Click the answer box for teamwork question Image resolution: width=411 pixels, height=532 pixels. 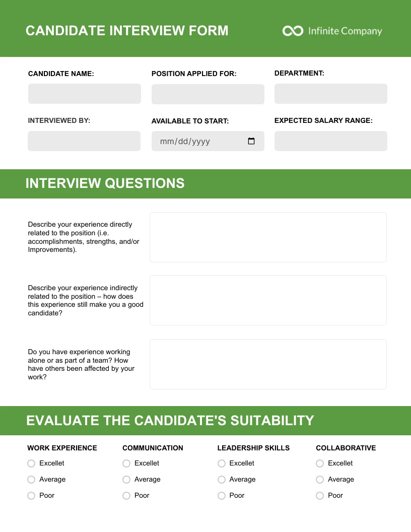click(268, 364)
